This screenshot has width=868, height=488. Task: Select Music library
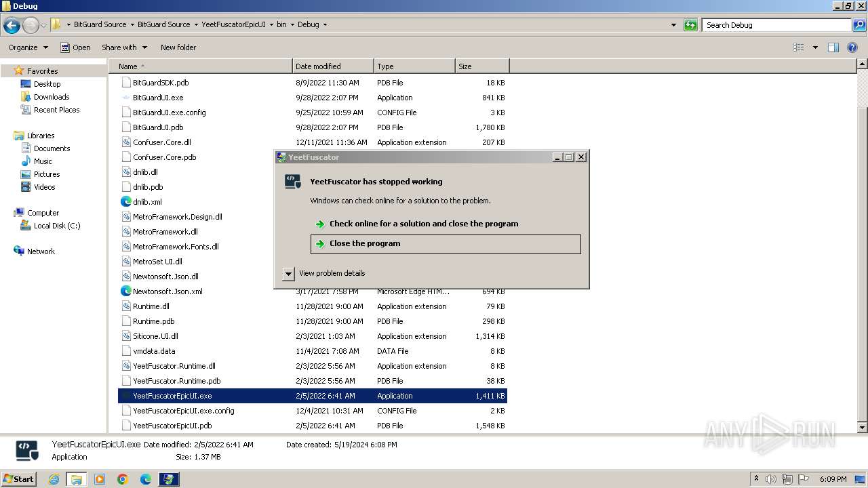click(43, 161)
